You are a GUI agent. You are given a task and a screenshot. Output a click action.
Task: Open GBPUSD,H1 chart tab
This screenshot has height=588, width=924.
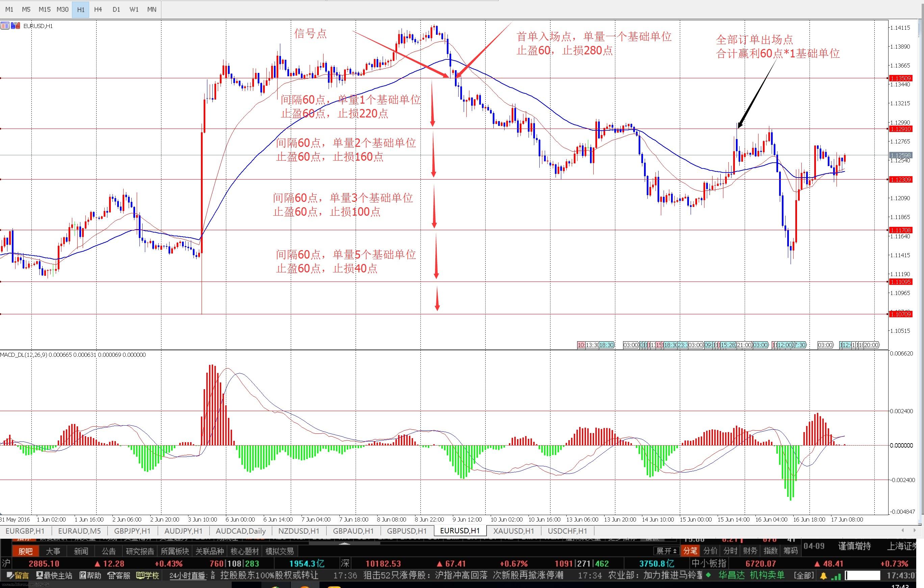click(x=407, y=531)
